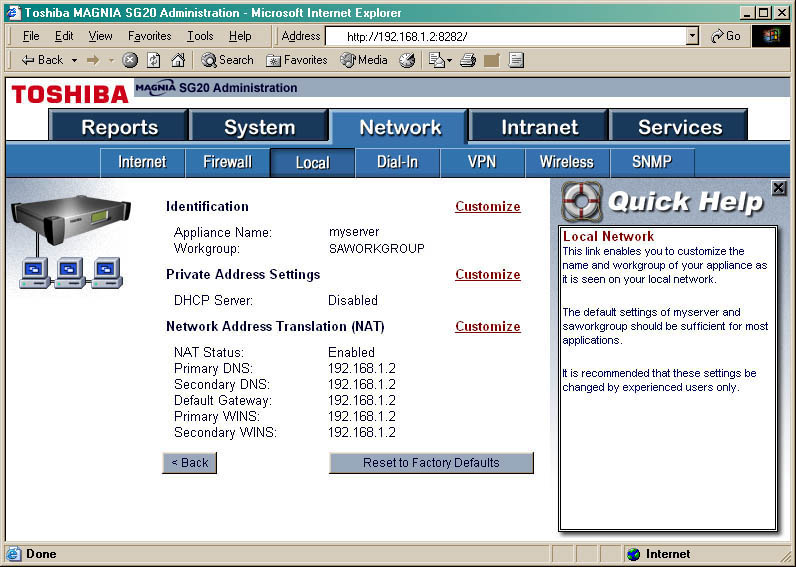The height and width of the screenshot is (567, 796).
Task: Switch to the System tab
Action: tap(259, 127)
